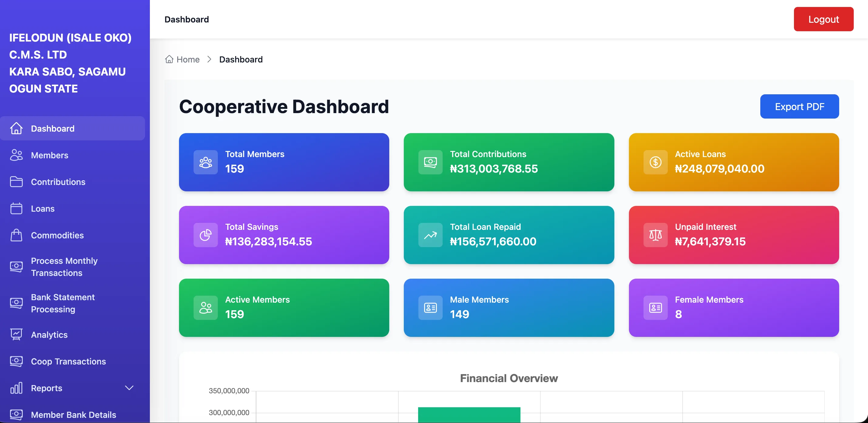This screenshot has height=423, width=868.
Task: Open Process Monthly Transactions menu item
Action: 73,267
